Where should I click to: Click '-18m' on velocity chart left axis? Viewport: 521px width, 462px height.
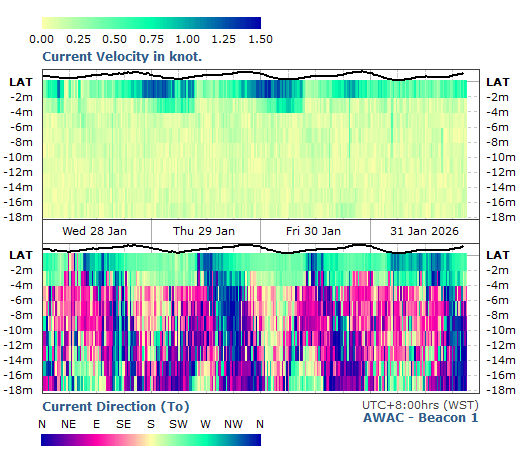click(x=18, y=217)
